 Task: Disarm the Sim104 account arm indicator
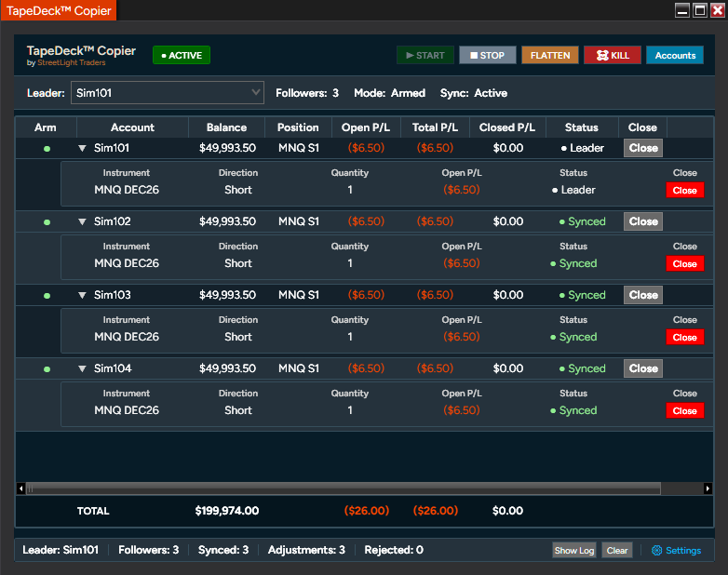pos(47,369)
